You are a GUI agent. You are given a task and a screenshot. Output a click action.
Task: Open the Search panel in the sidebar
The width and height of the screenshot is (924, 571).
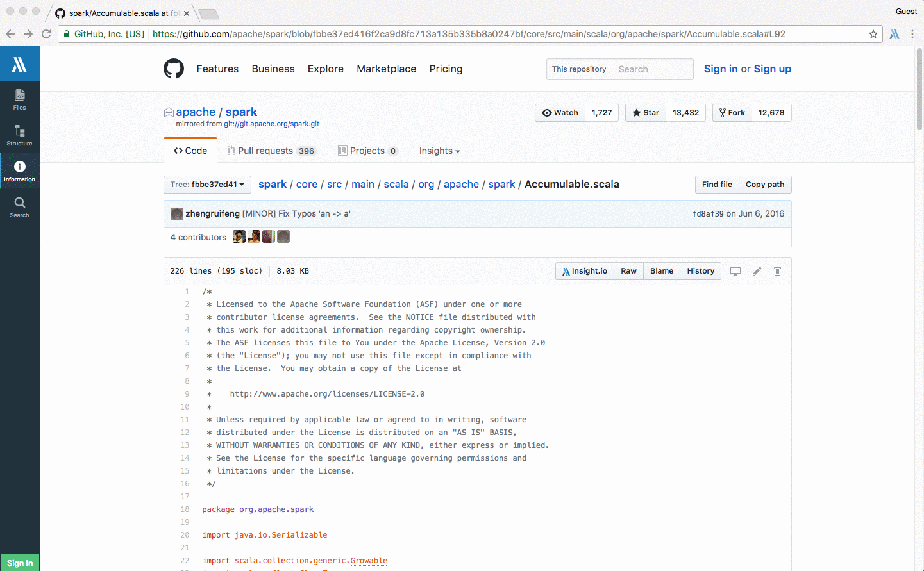pos(20,206)
